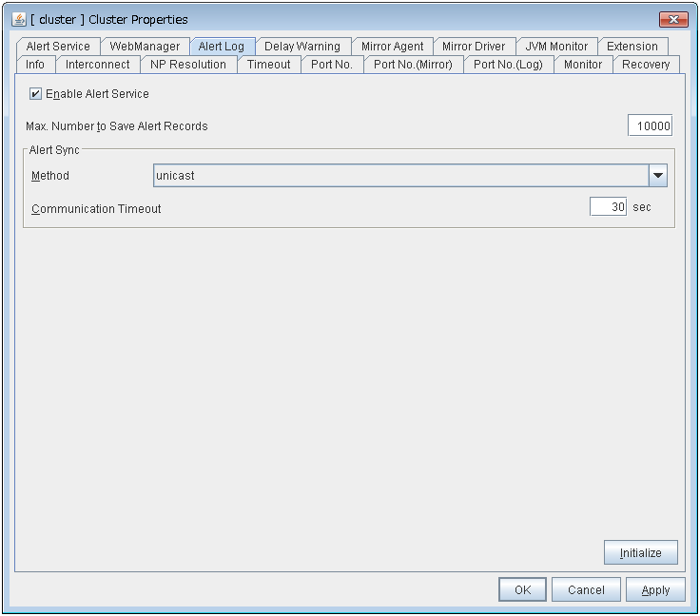This screenshot has width=700, height=616.
Task: Switch to the Interconnect tab
Action: 98,65
